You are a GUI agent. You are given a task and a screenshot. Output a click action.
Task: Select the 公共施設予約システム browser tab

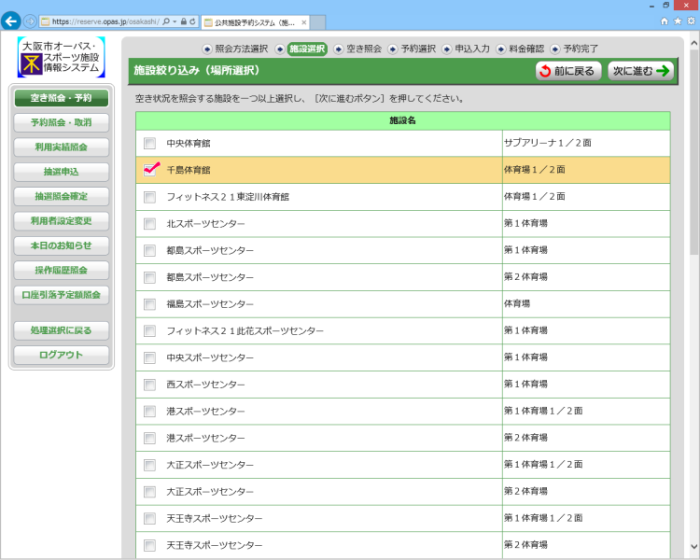tap(255, 22)
